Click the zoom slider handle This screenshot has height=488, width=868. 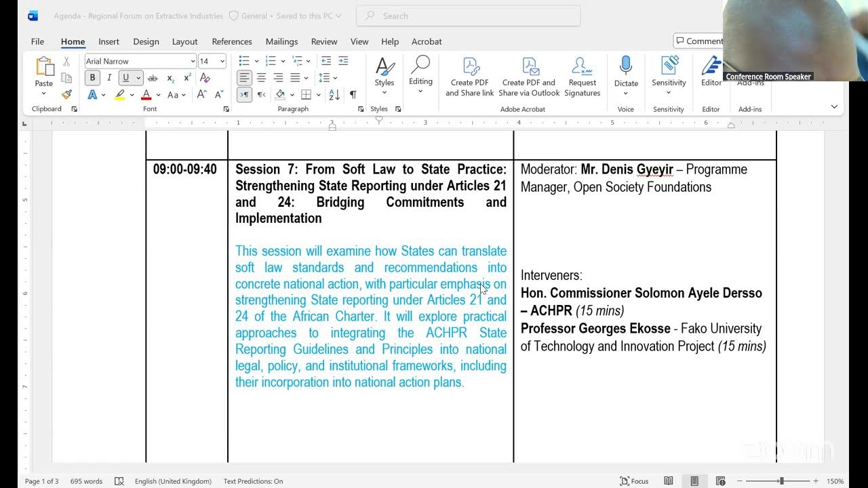tap(781, 481)
